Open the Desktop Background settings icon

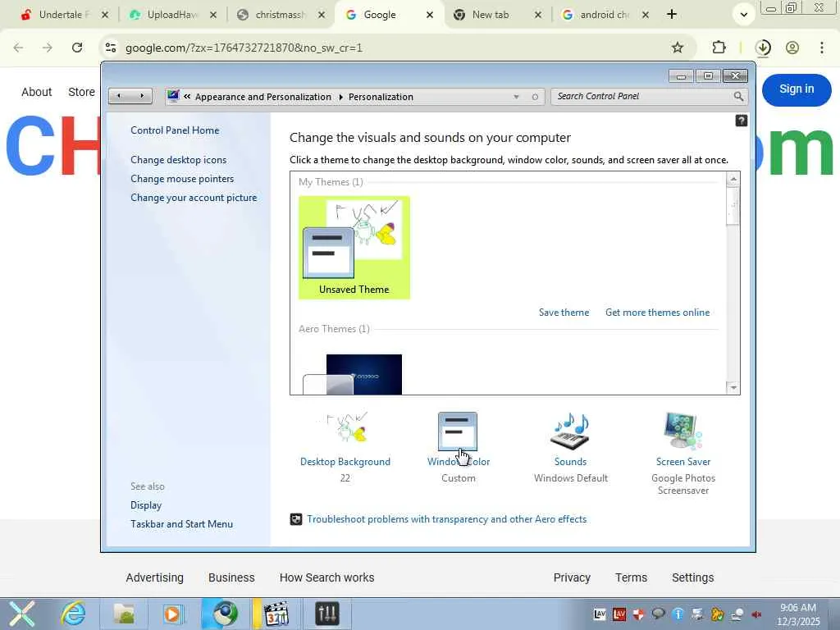[347, 427]
